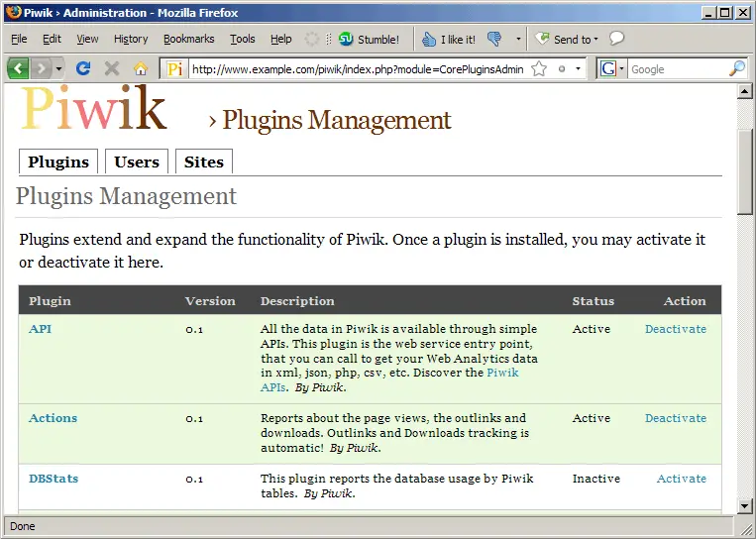Go back with the green Back arrow
The width and height of the screenshot is (756, 539).
pyautogui.click(x=18, y=69)
